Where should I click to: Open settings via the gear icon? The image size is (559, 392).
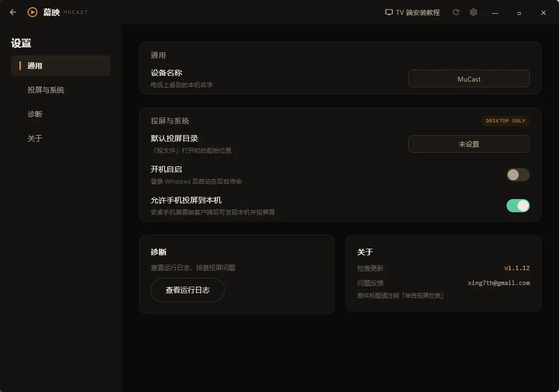tap(473, 13)
